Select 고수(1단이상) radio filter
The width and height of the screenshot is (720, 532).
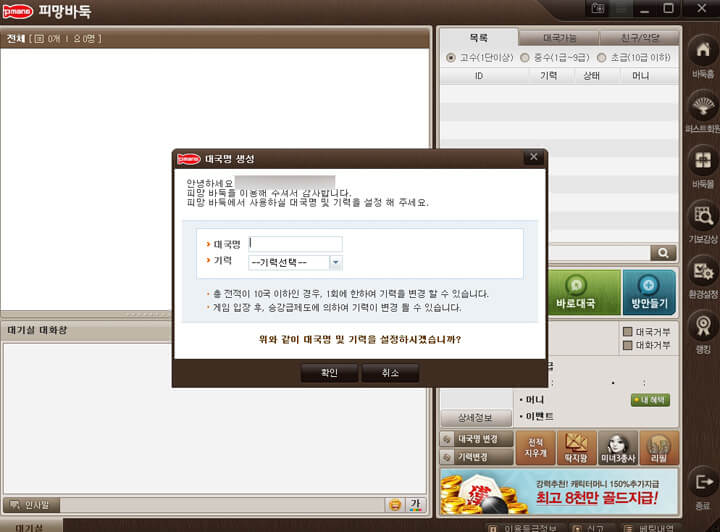[x=450, y=58]
